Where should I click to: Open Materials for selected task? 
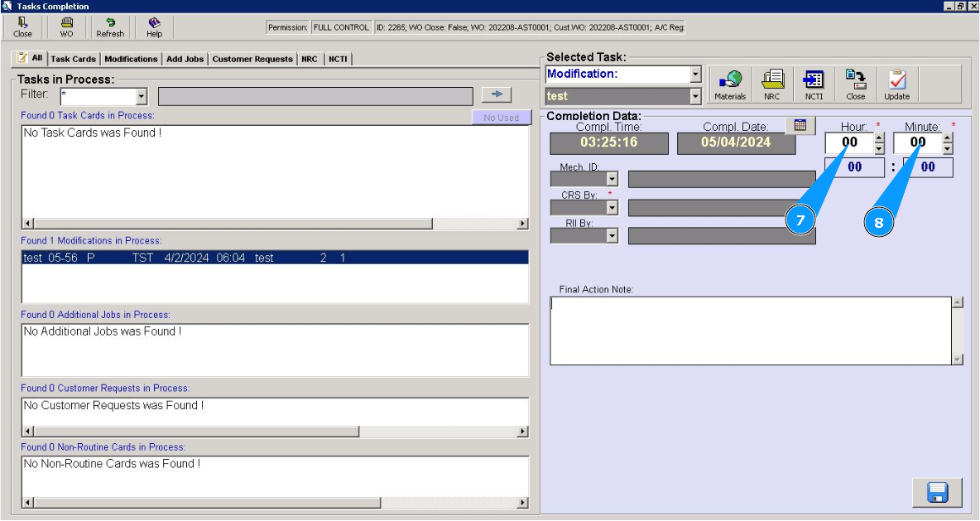point(730,84)
